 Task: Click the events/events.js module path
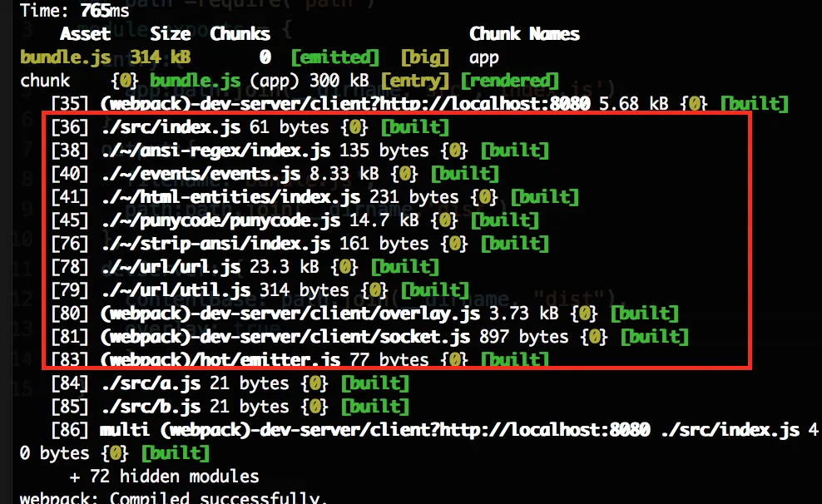(x=201, y=174)
